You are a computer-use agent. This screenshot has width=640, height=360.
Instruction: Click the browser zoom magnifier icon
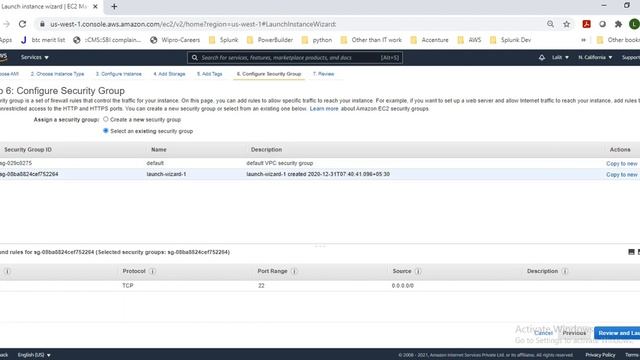(550, 24)
